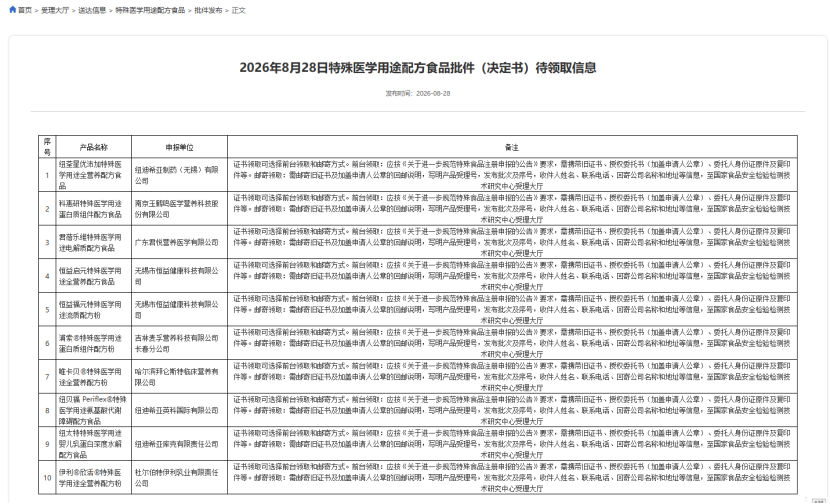Click the 申报单位 column header
This screenshot has height=504, width=830.
pos(179,147)
